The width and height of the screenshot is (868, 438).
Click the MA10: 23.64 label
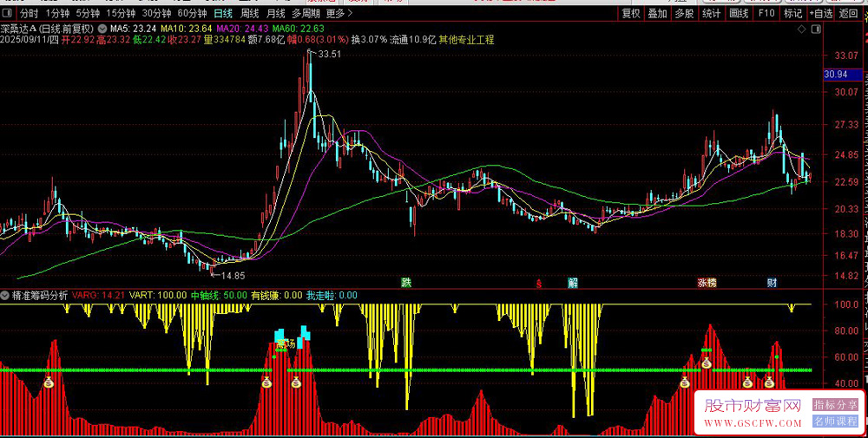(186, 29)
